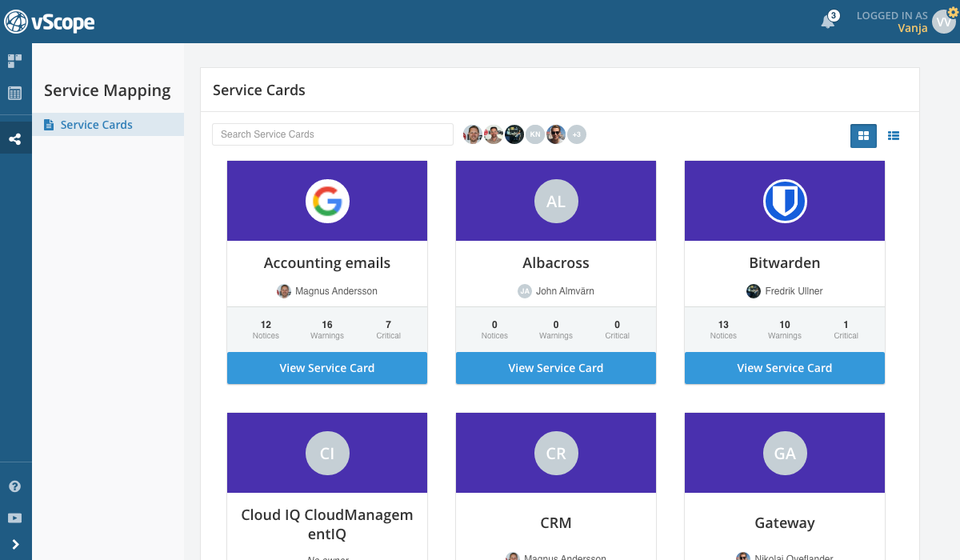960x560 pixels.
Task: Open the Gateway card title
Action: (785, 523)
